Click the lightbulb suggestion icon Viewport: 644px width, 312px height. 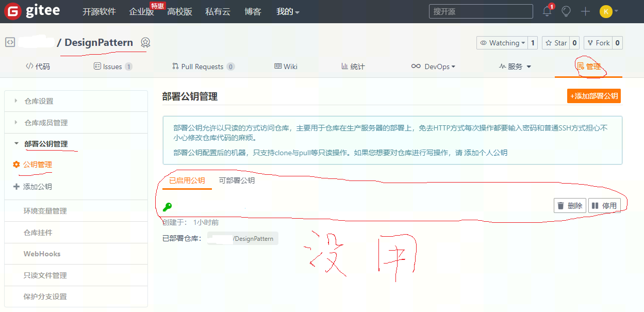(566, 11)
